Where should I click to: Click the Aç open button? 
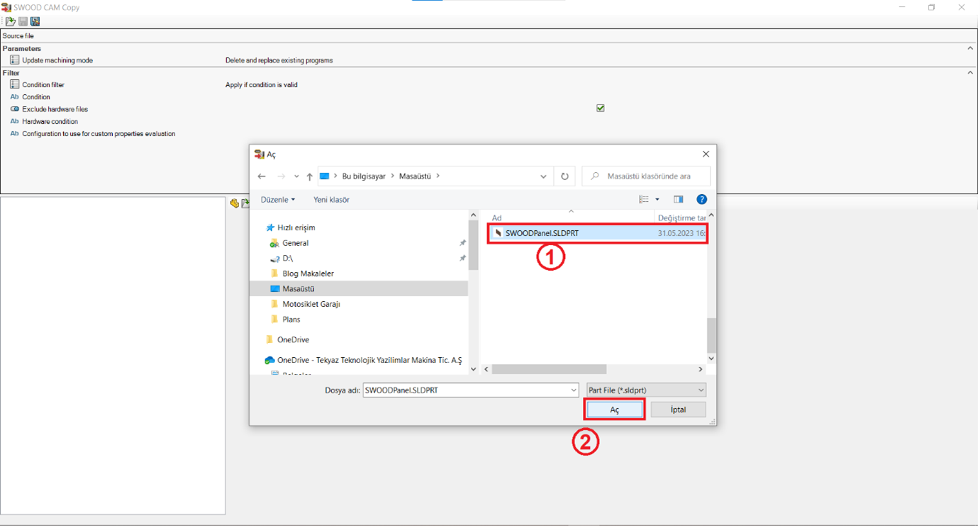(x=615, y=410)
